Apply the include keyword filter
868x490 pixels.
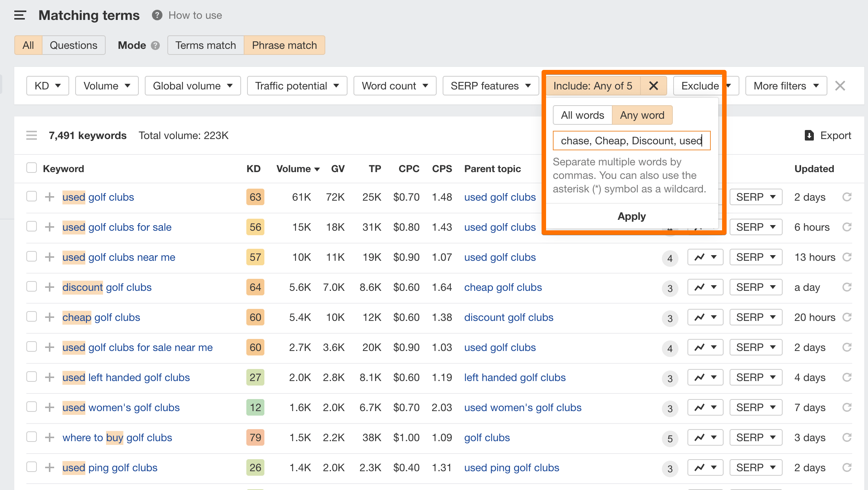click(x=631, y=216)
